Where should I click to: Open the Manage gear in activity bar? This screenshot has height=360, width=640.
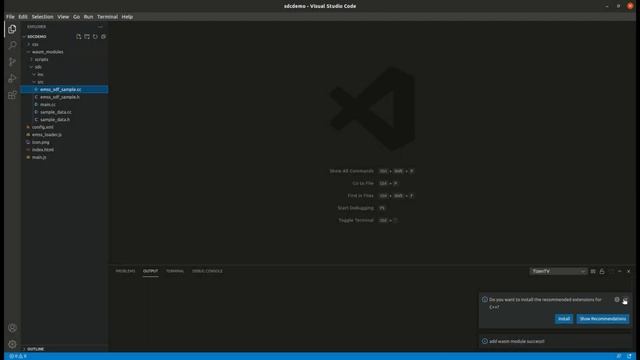pyautogui.click(x=12, y=344)
